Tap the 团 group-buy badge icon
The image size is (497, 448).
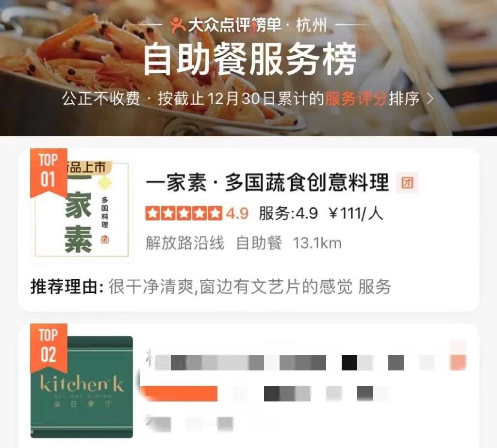tap(407, 183)
